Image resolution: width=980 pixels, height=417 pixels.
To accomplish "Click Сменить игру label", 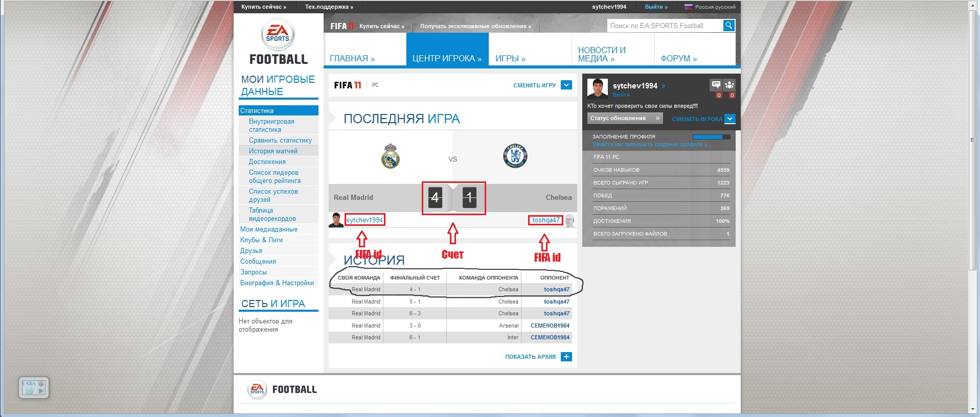I will pyautogui.click(x=534, y=85).
